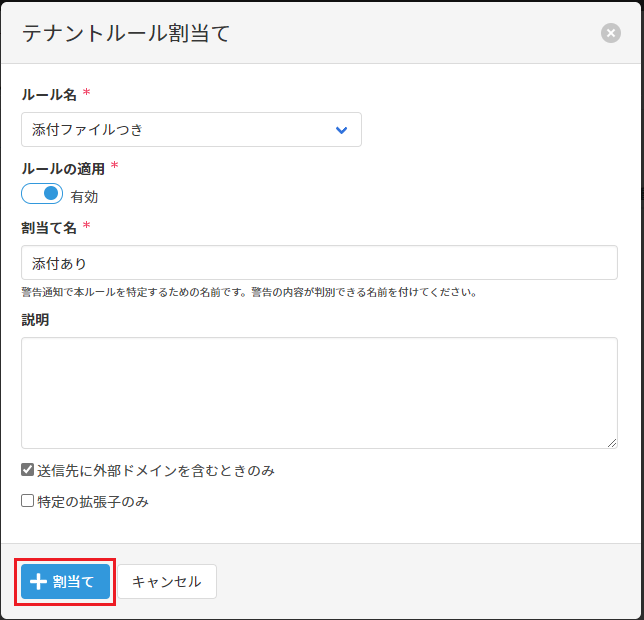Viewport: 644px width, 620px height.
Task: Click the ルール名 field label
Action: (49, 94)
